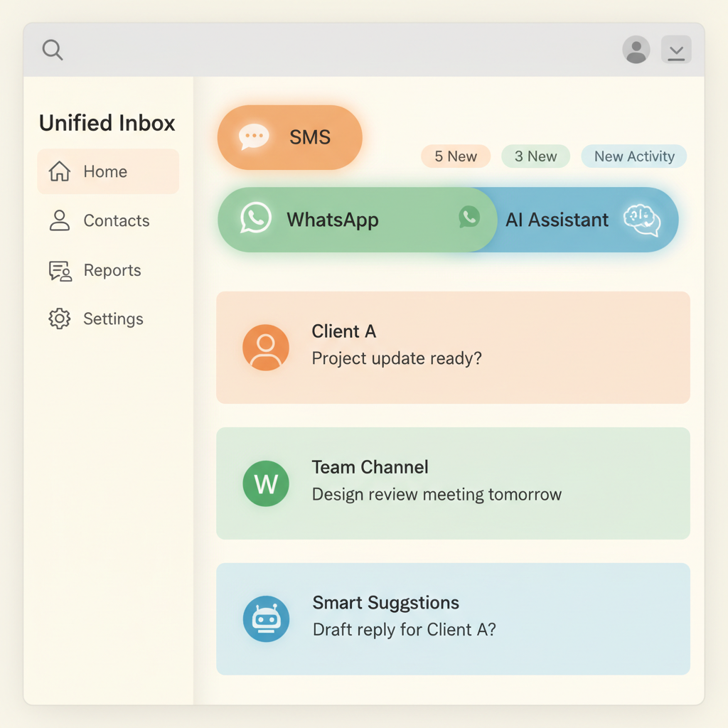Click the Home house icon
This screenshot has height=728, width=728.
point(60,171)
